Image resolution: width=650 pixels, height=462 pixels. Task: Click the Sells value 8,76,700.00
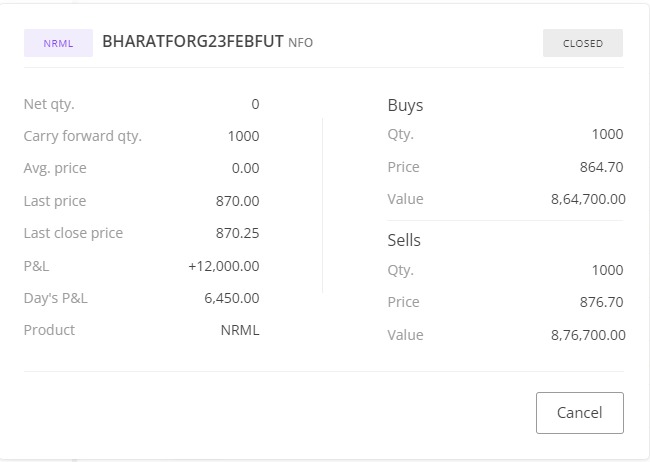pyautogui.click(x=587, y=335)
